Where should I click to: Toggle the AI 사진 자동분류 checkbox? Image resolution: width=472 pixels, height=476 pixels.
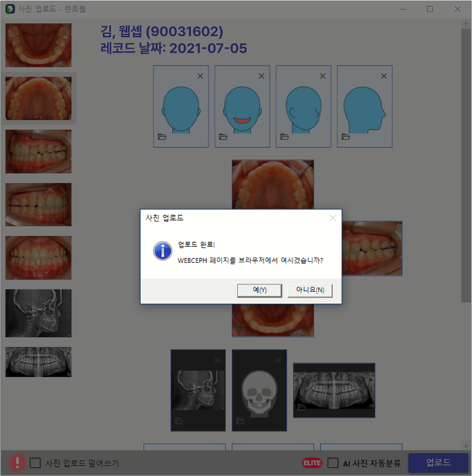(333, 463)
